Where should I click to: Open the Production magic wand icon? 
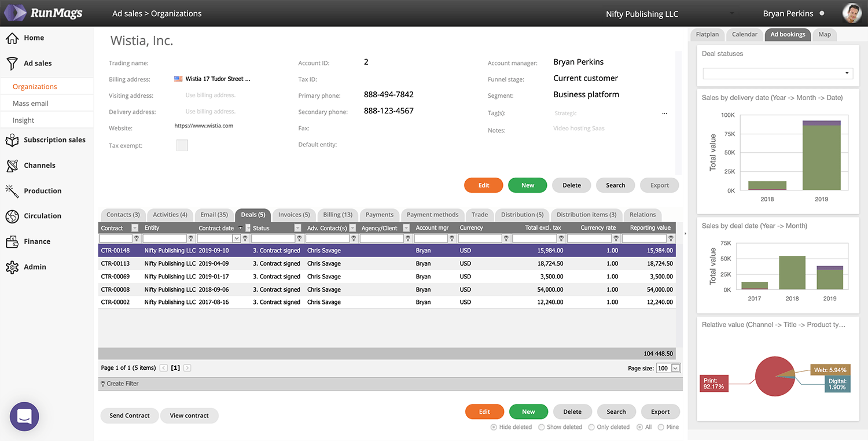click(12, 191)
